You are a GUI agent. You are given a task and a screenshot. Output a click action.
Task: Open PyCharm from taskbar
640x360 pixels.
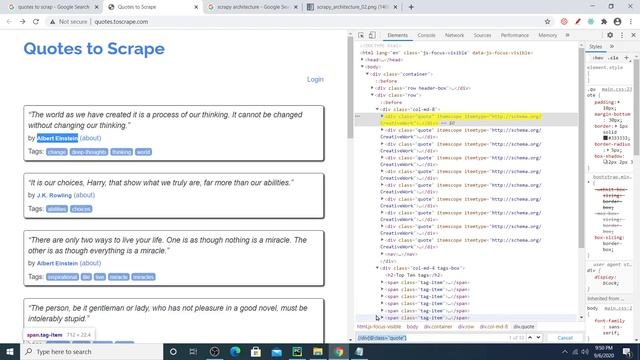tap(297, 351)
